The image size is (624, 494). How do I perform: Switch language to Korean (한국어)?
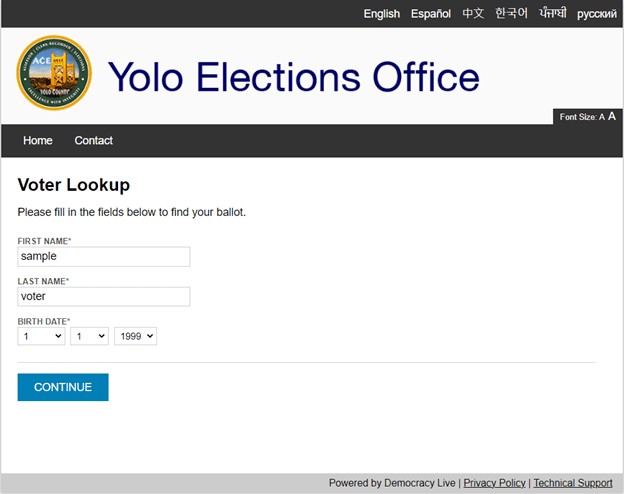click(x=511, y=14)
